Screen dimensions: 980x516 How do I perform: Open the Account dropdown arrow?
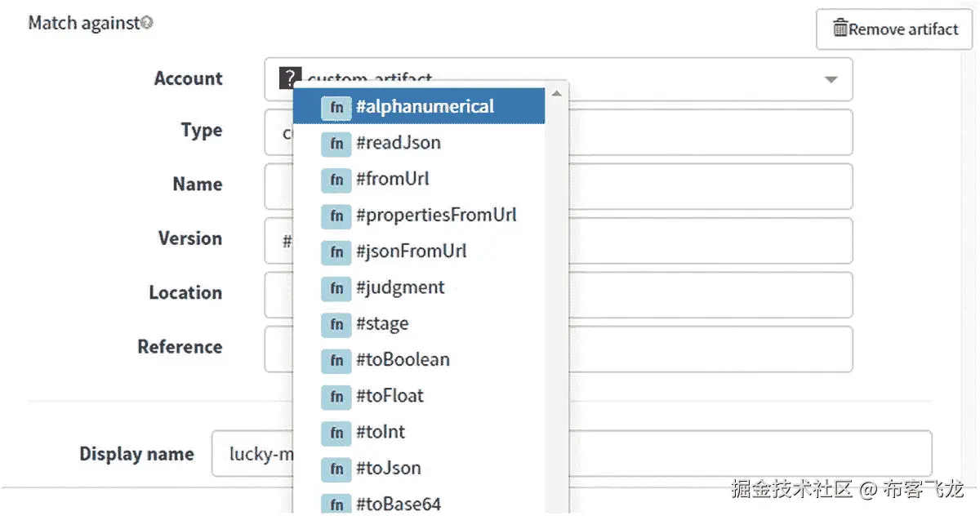coord(831,79)
